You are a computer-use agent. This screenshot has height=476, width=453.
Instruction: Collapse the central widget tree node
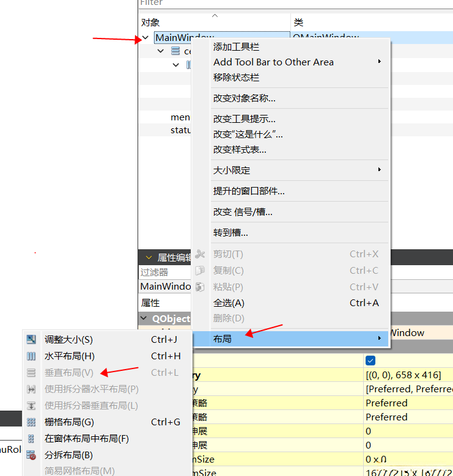(x=161, y=51)
